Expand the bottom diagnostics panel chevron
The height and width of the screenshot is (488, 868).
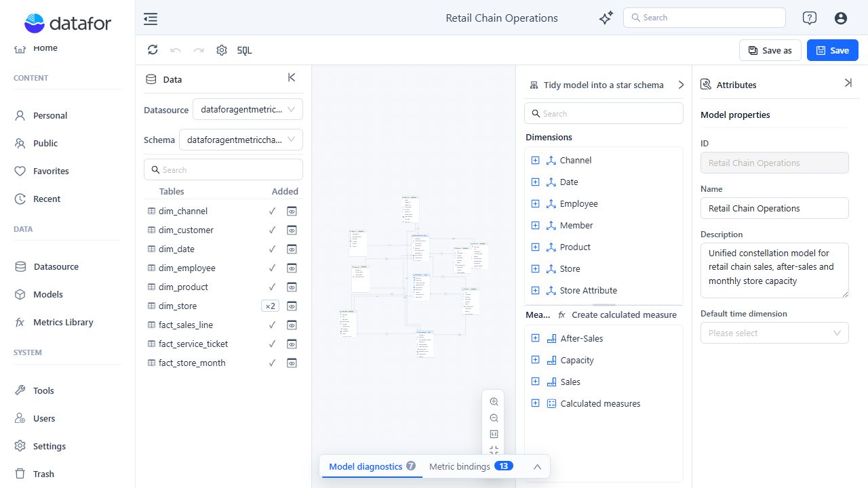pyautogui.click(x=537, y=466)
